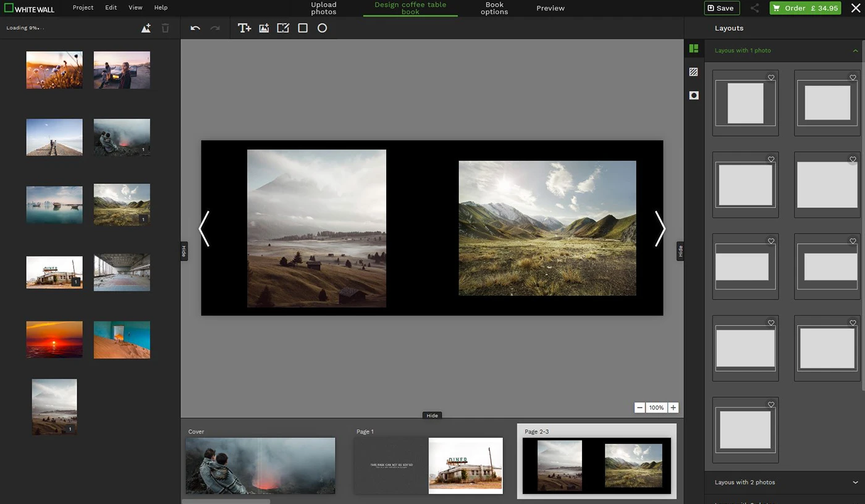The width and height of the screenshot is (865, 504).
Task: Click the horizontal scrollbar under the page strip
Action: click(x=226, y=501)
